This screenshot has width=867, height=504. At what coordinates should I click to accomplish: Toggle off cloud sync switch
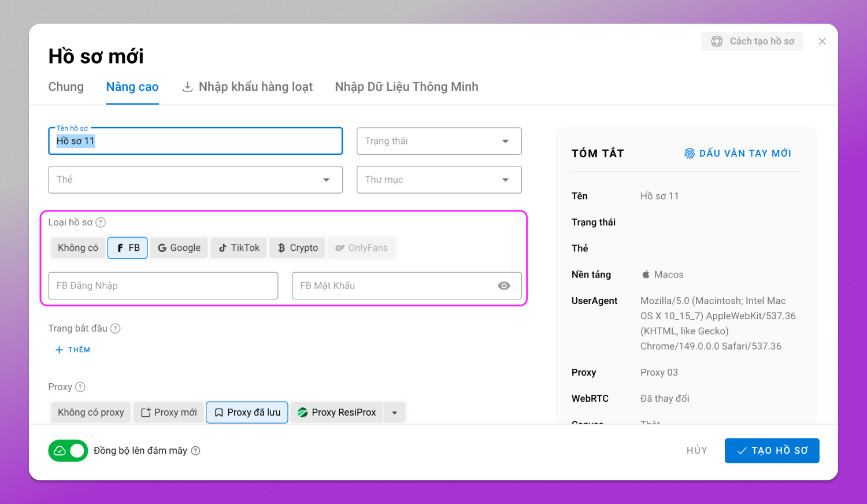tap(68, 451)
